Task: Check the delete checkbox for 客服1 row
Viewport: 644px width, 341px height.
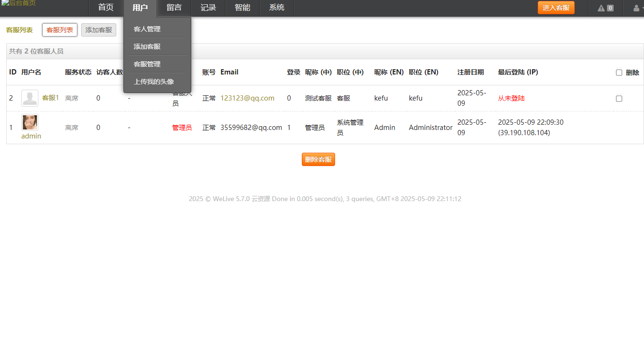Action: (619, 99)
